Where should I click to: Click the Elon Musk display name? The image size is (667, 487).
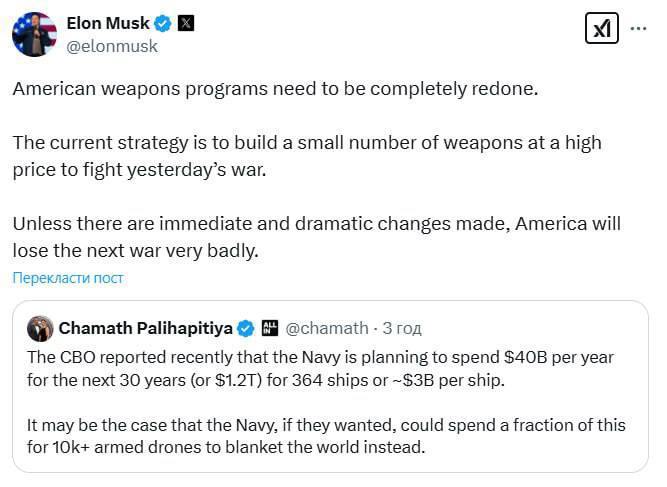click(x=105, y=23)
